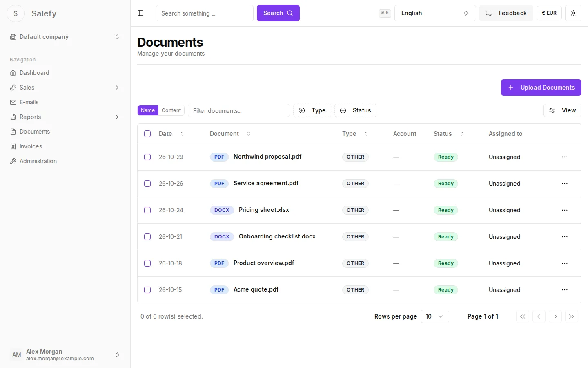Open row actions for Acme quote.pdf
588x368 pixels.
[x=565, y=290]
